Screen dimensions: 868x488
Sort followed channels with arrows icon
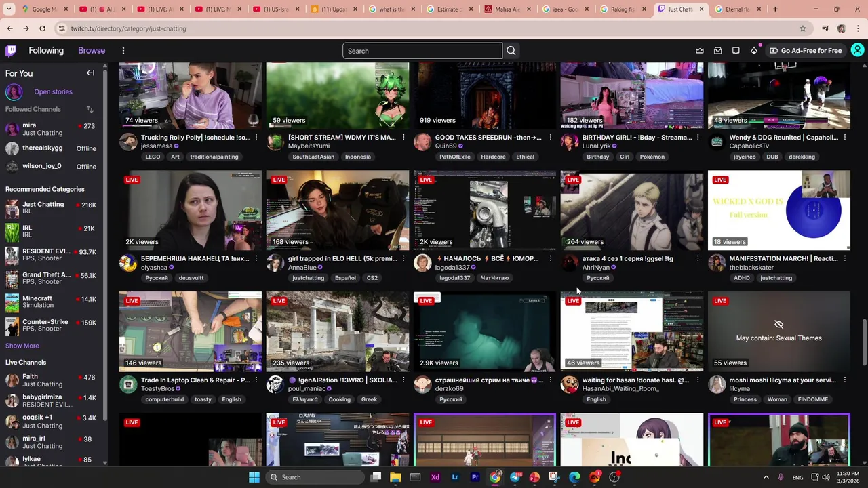click(x=90, y=109)
